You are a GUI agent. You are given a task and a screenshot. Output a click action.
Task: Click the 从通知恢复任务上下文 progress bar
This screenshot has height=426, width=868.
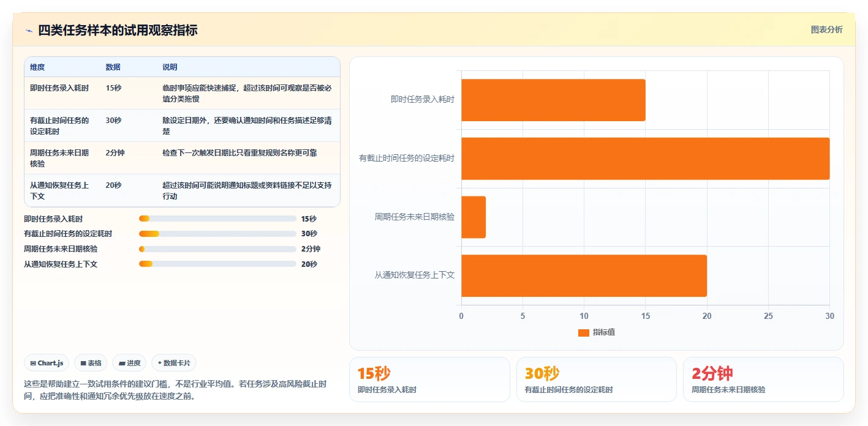point(217,264)
